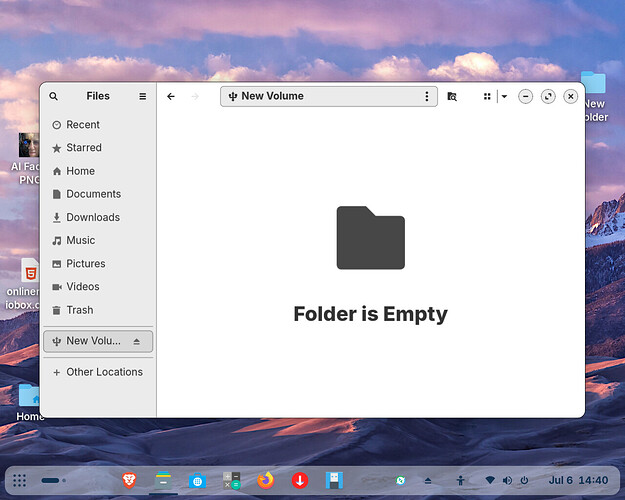Switch to grid view layout
The height and width of the screenshot is (500, 625).
pos(487,96)
